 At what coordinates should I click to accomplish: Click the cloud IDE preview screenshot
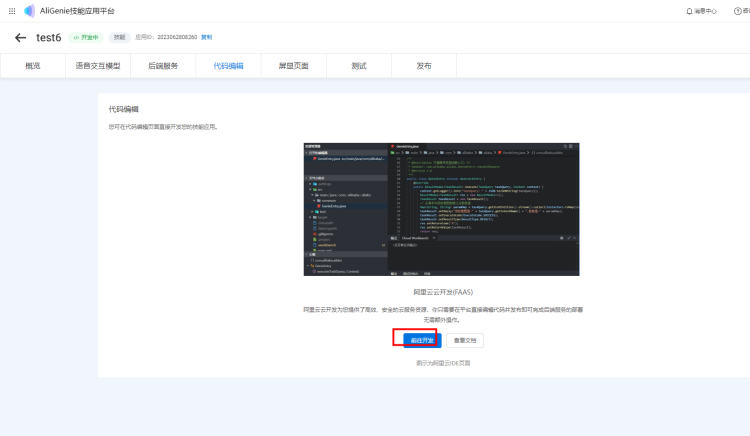[441, 208]
